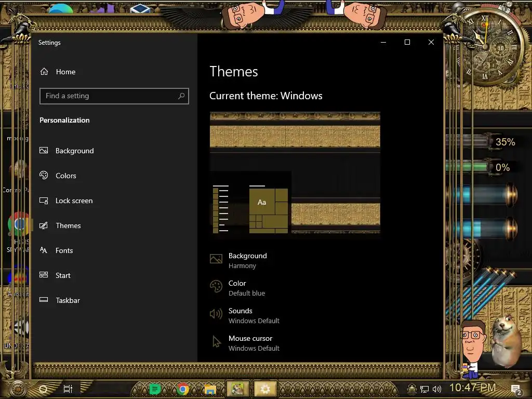Click the search magnifier icon in Settings

pyautogui.click(x=181, y=96)
